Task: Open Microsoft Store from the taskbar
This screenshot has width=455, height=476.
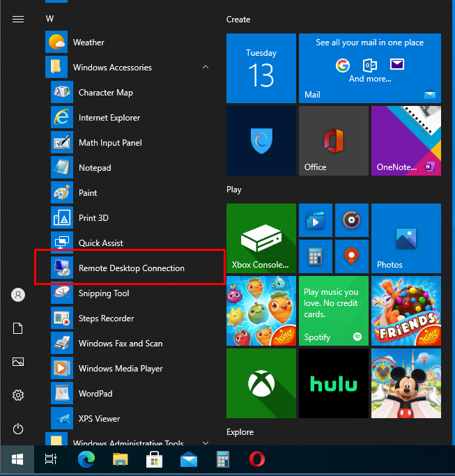Action: 154,459
